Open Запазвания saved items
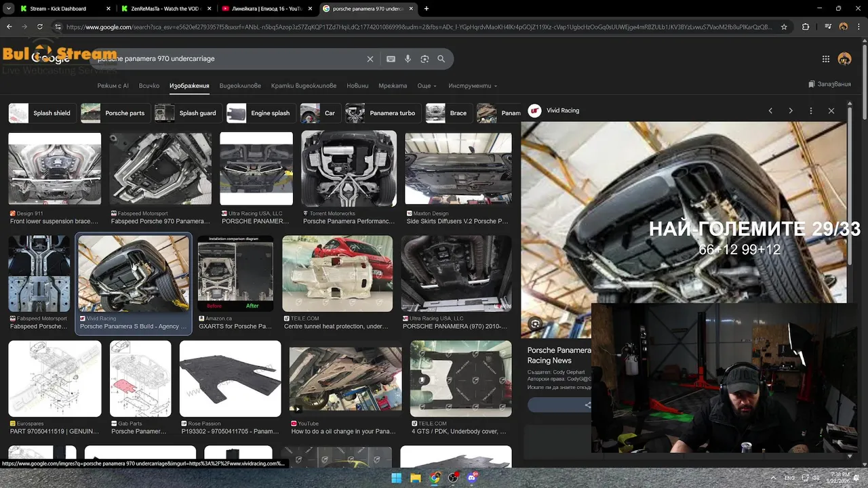This screenshot has width=868, height=488. [829, 85]
